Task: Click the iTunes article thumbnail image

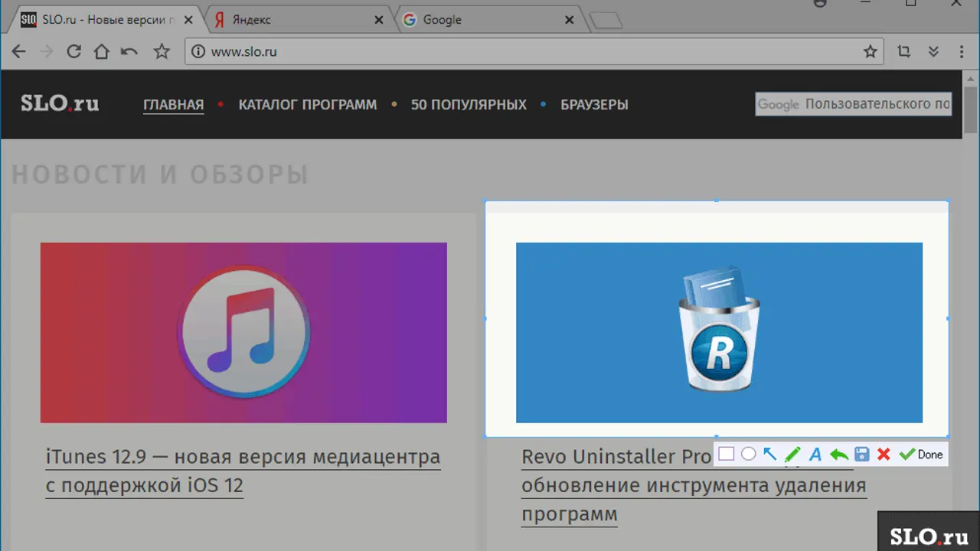Action: point(243,332)
